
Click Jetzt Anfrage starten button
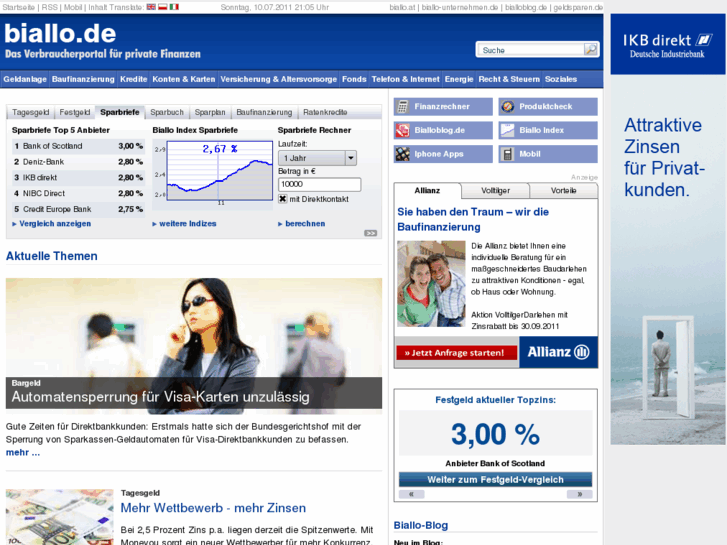click(x=457, y=353)
